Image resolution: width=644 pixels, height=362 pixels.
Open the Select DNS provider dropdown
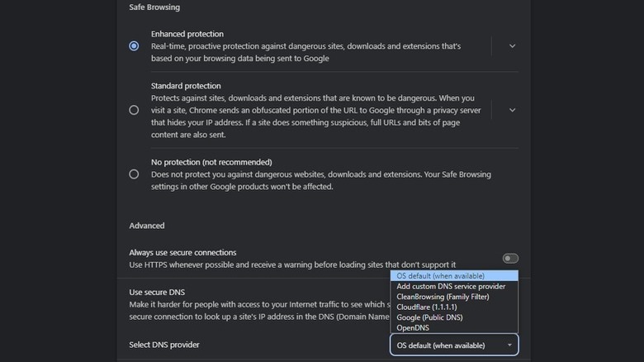pyautogui.click(x=453, y=345)
